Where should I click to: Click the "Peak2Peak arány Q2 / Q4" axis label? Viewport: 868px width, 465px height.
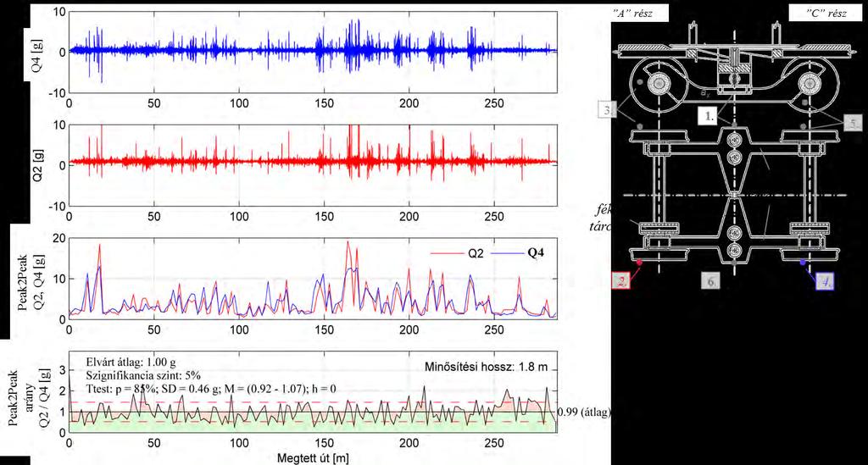[30, 399]
